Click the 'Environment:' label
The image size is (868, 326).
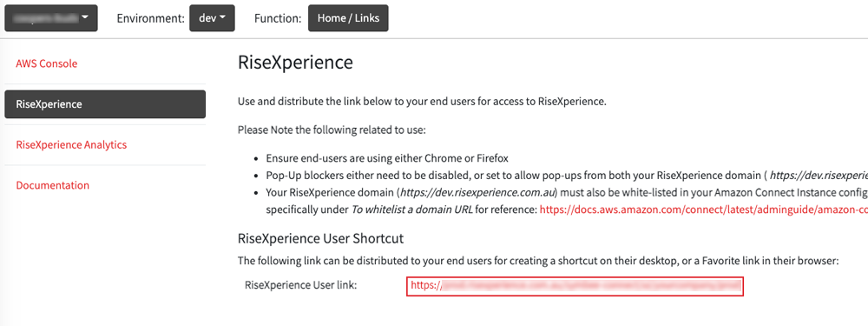click(x=150, y=18)
